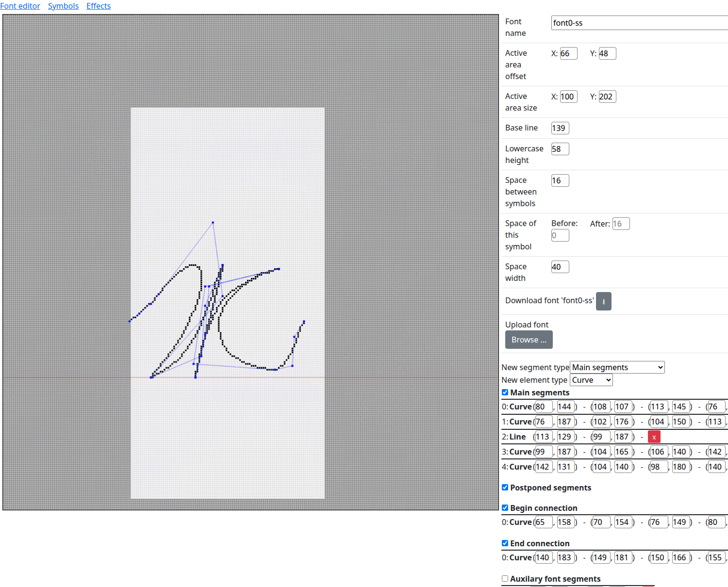The height and width of the screenshot is (587, 728).
Task: Click the Active area offset Y field
Action: coord(607,53)
